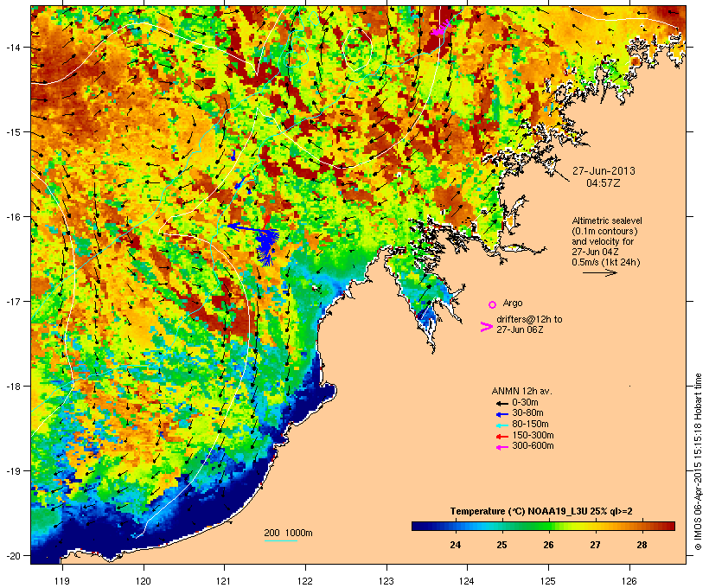Click the drifters@12h to label
709x588 pixels.
[529, 319]
